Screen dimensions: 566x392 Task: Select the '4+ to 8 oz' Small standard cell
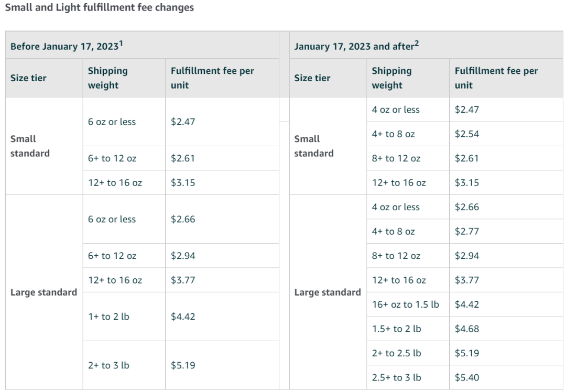408,134
